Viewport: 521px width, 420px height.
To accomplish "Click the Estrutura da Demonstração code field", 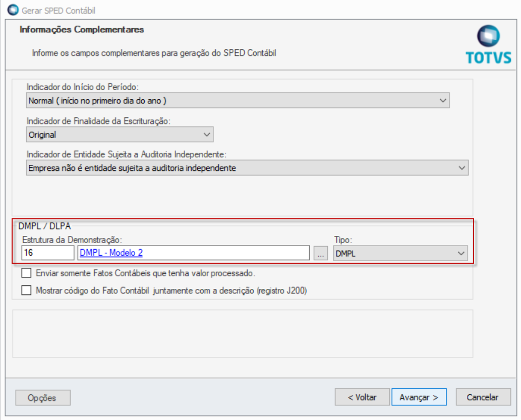I will [x=48, y=253].
